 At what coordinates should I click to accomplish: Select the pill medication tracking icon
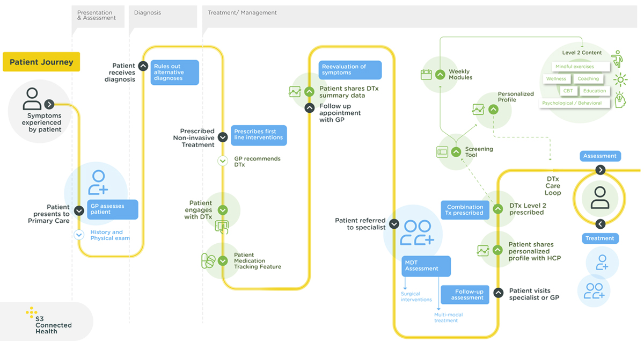click(x=208, y=261)
